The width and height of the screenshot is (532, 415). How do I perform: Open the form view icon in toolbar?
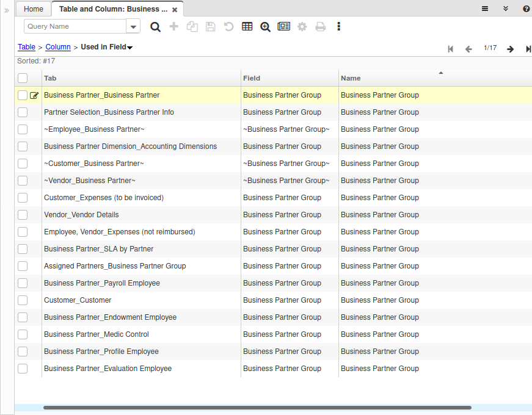tap(283, 27)
